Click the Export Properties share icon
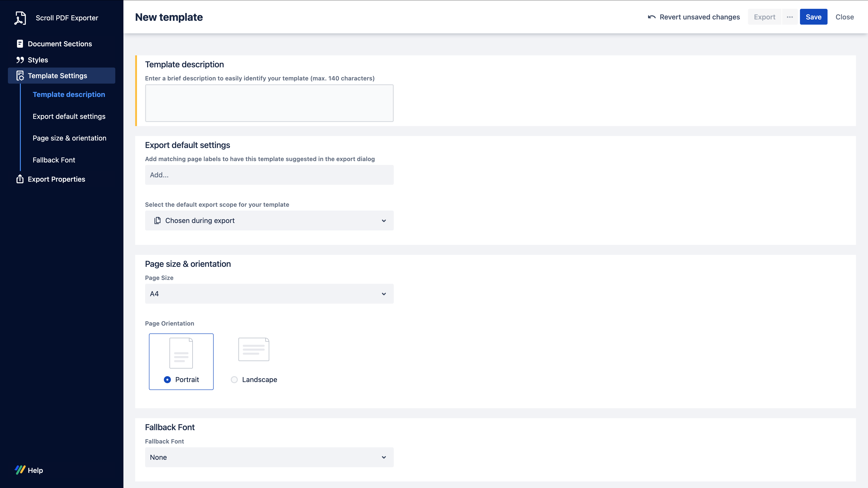 20,179
